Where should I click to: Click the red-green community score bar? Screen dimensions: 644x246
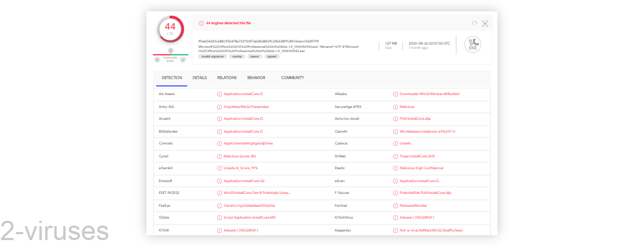click(x=170, y=55)
